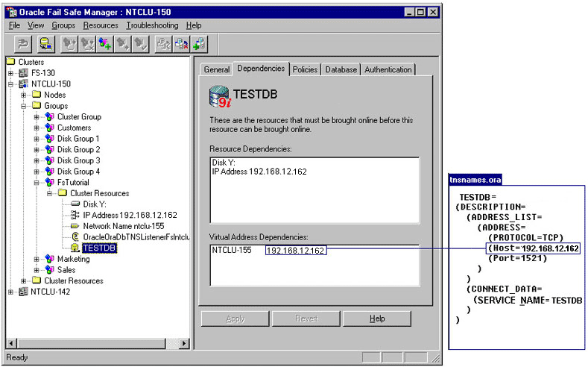Click the Network Name ntclu-155 icon
Viewport: 588px width, 367px height.
click(75, 226)
